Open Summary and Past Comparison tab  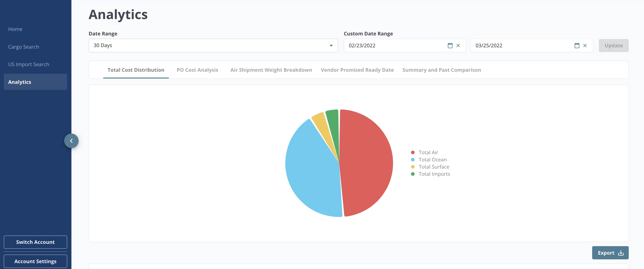click(x=442, y=70)
